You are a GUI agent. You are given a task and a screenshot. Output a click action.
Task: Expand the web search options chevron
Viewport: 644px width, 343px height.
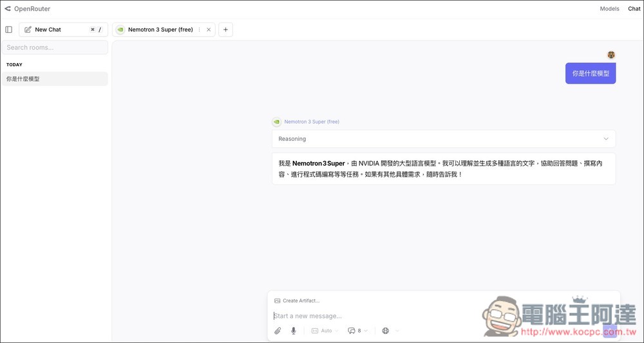point(397,331)
